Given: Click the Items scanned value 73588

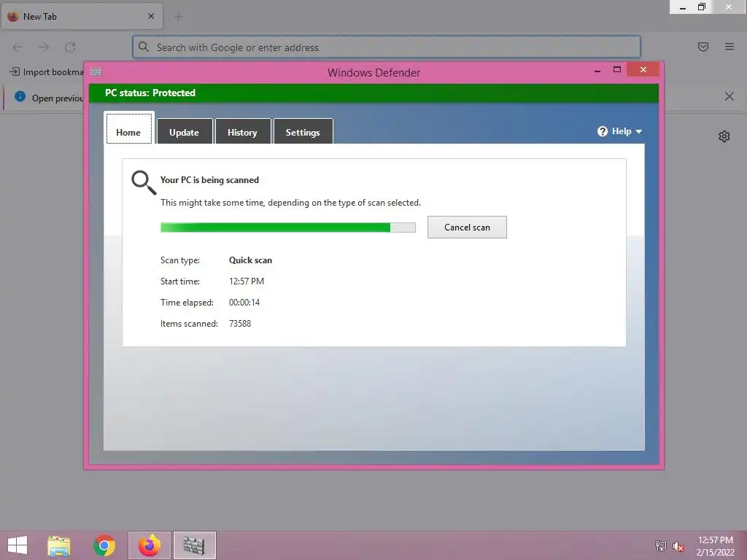Looking at the screenshot, I should (240, 323).
